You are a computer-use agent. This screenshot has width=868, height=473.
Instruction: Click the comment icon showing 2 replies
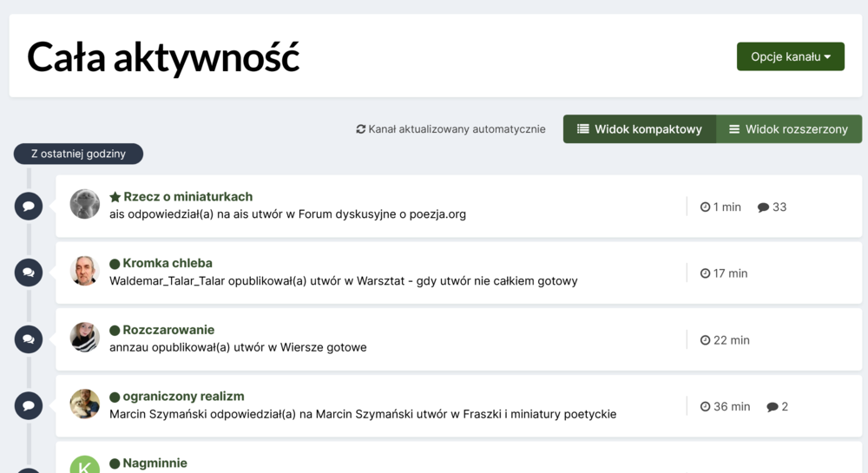tap(772, 407)
